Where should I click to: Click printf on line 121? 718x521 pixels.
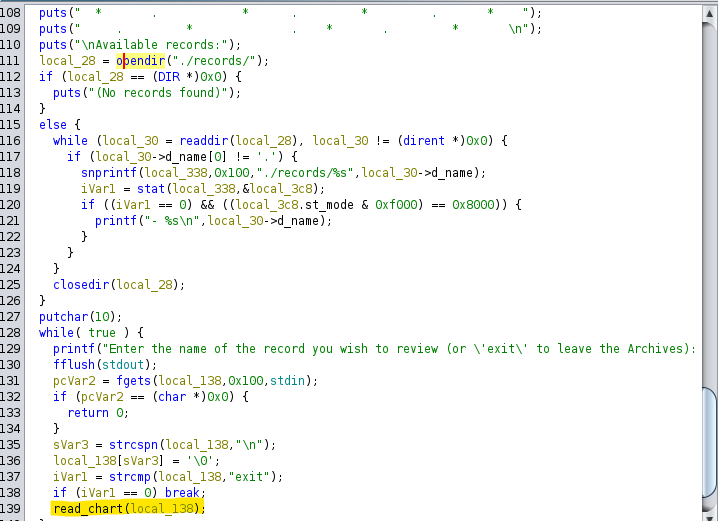click(x=116, y=221)
